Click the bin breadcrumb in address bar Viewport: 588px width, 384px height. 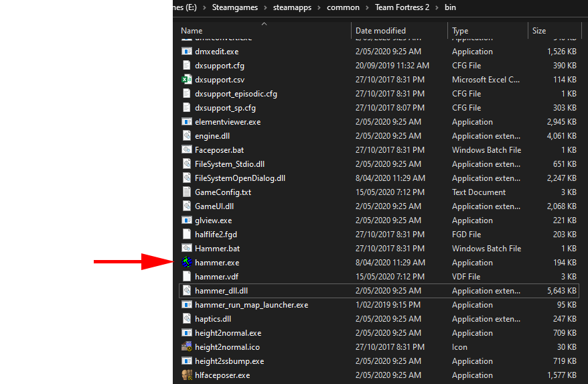click(x=450, y=7)
